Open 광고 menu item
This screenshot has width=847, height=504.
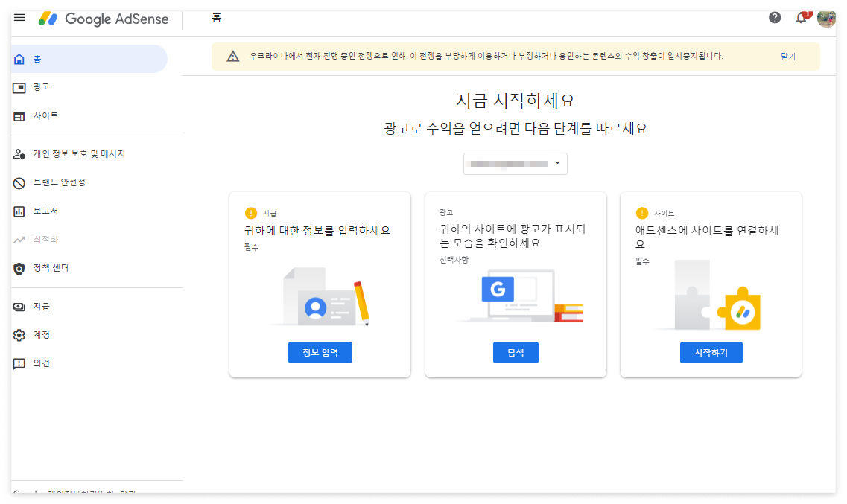point(42,87)
